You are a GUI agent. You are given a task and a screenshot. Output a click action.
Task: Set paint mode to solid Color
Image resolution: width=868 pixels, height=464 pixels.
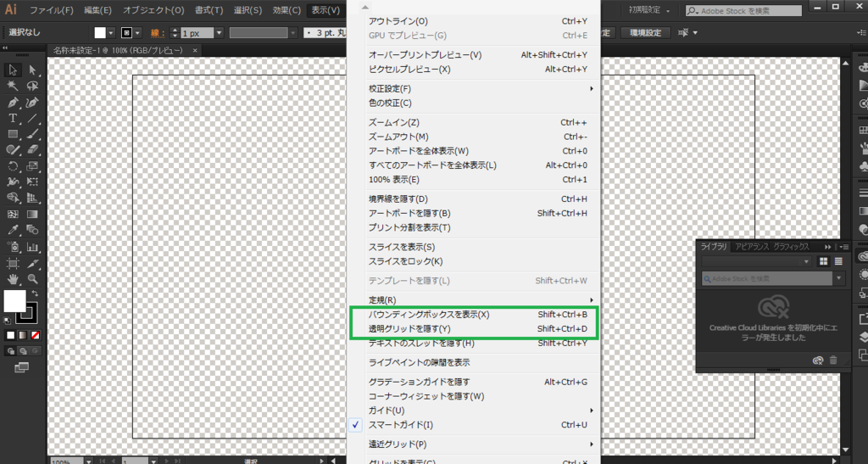10,335
